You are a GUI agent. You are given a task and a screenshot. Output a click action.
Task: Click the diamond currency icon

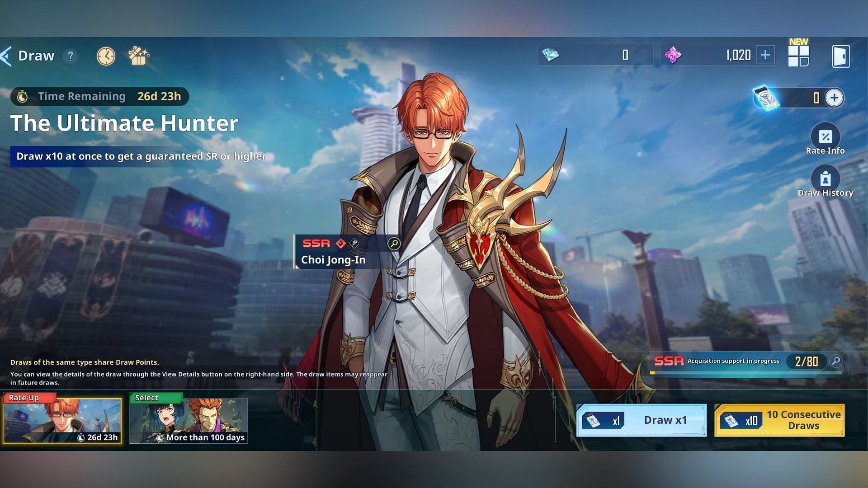(551, 55)
